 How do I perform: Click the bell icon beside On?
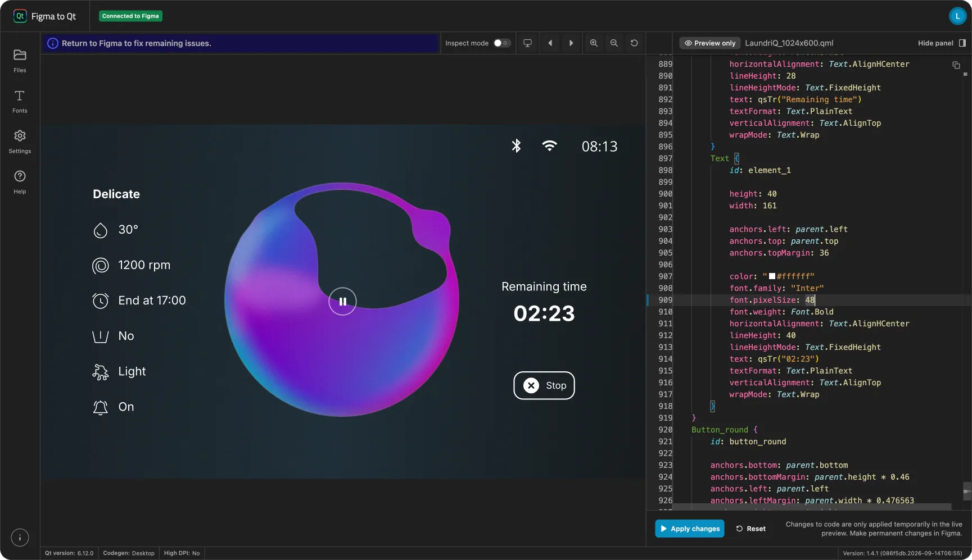click(x=100, y=407)
